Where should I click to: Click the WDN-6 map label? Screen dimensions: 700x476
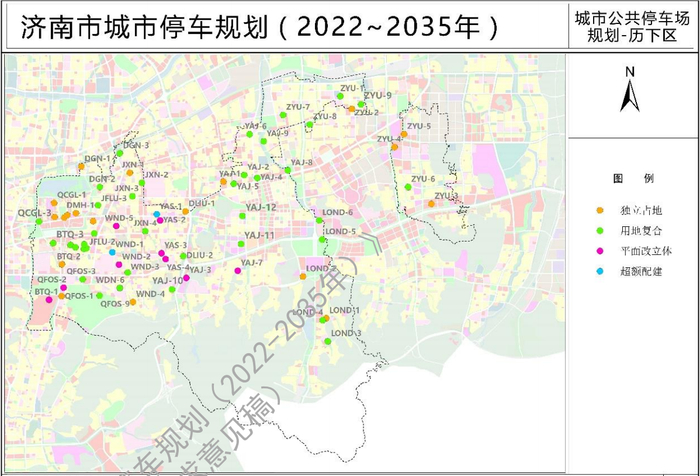click(110, 280)
